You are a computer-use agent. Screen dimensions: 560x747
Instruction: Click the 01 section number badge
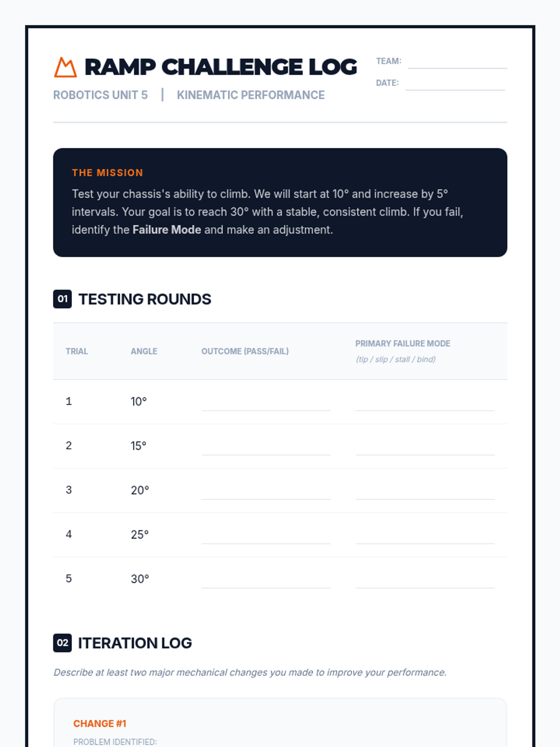[63, 299]
